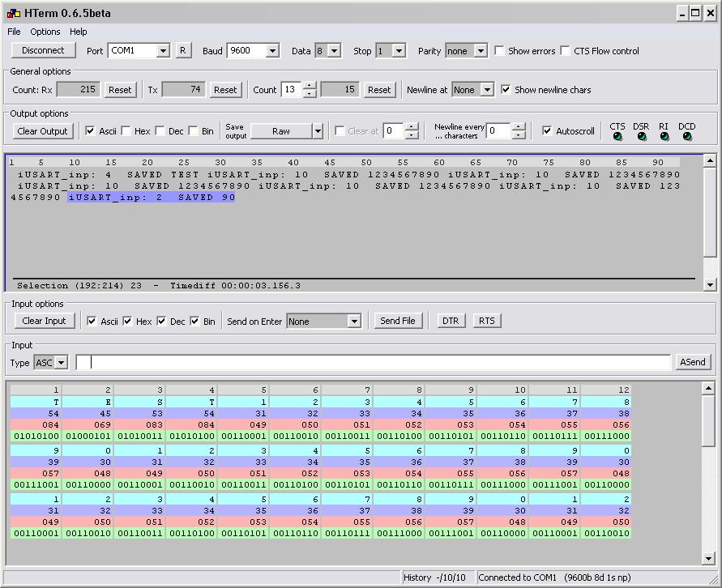The width and height of the screenshot is (722, 588).
Task: Toggle output Ascii checkbox
Action: pyautogui.click(x=90, y=130)
